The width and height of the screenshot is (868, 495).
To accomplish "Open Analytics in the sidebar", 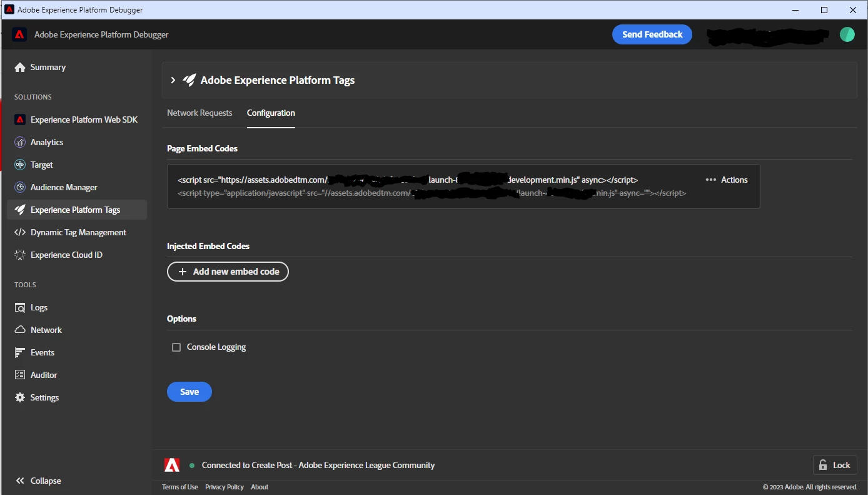I will 47,142.
